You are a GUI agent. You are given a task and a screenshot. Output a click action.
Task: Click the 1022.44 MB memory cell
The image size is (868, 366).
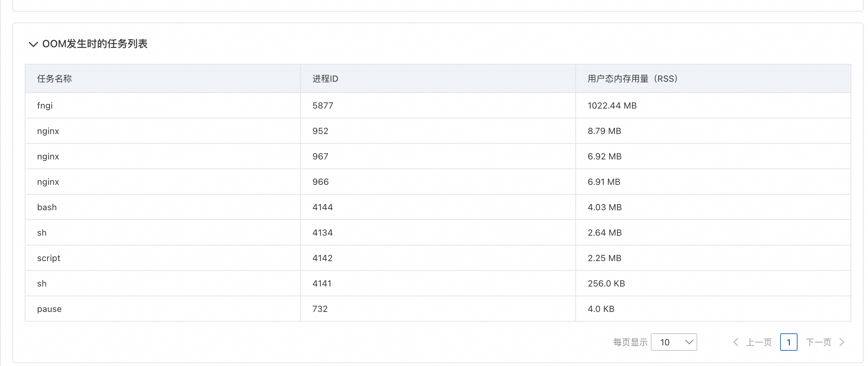pyautogui.click(x=612, y=106)
